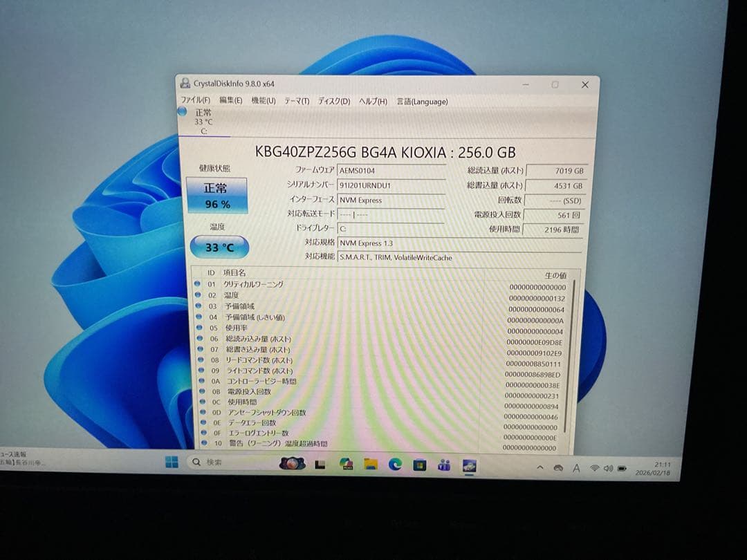Launch the Microsoft 365 Copilot taskbar icon
747x560 pixels.
click(x=346, y=464)
